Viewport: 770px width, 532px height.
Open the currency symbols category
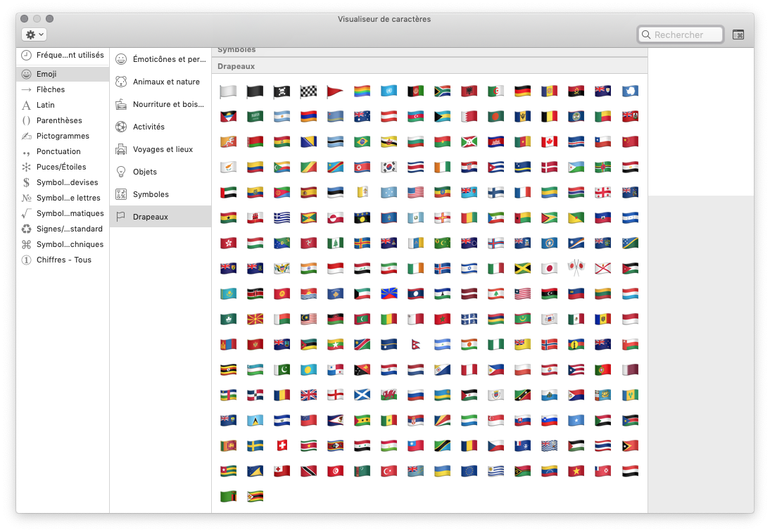point(63,182)
